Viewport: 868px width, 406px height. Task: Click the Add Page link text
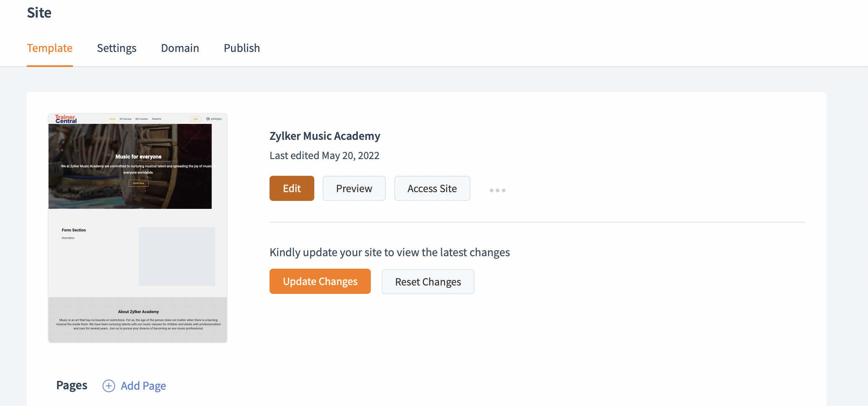(x=144, y=386)
